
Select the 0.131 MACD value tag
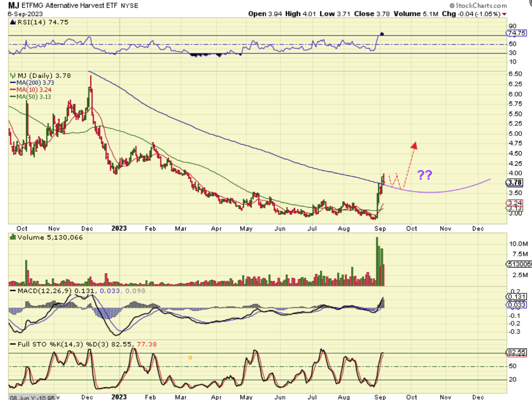click(x=517, y=296)
